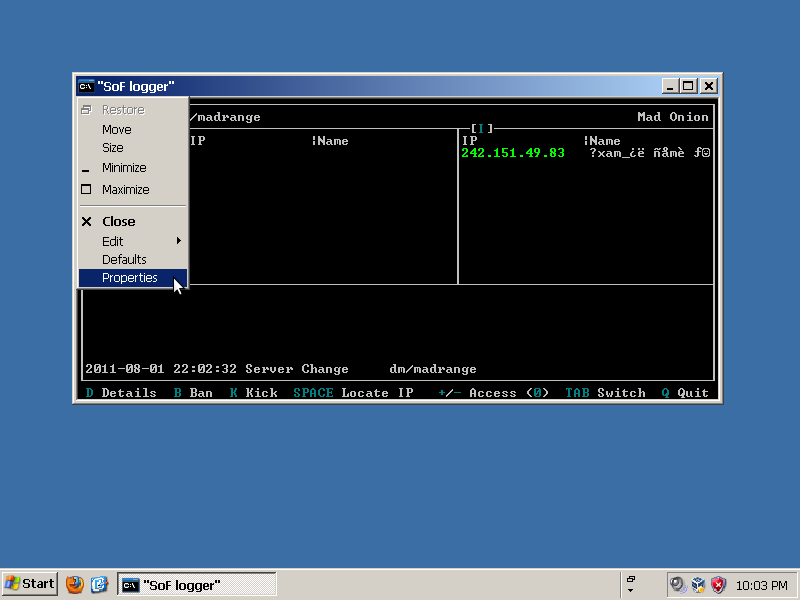This screenshot has height=600, width=801.
Task: Click the +/- Access (0) hint
Action: pyautogui.click(x=493, y=393)
